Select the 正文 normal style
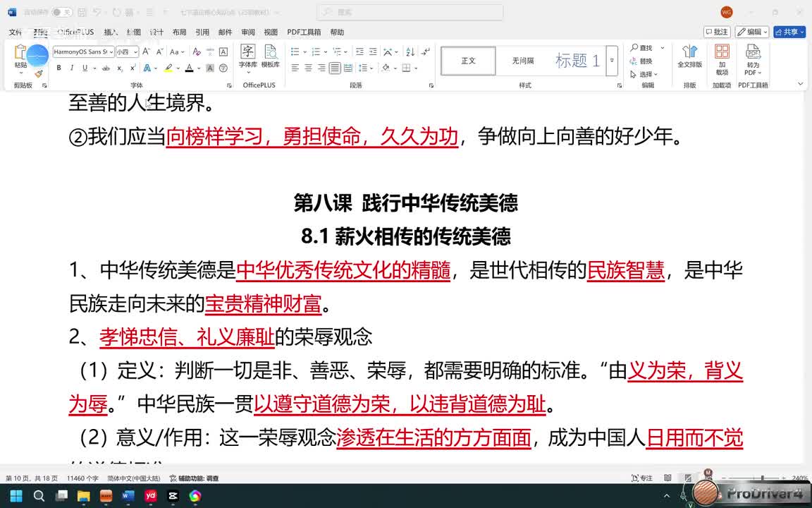Screen dimensions: 812x508 tap(468, 61)
